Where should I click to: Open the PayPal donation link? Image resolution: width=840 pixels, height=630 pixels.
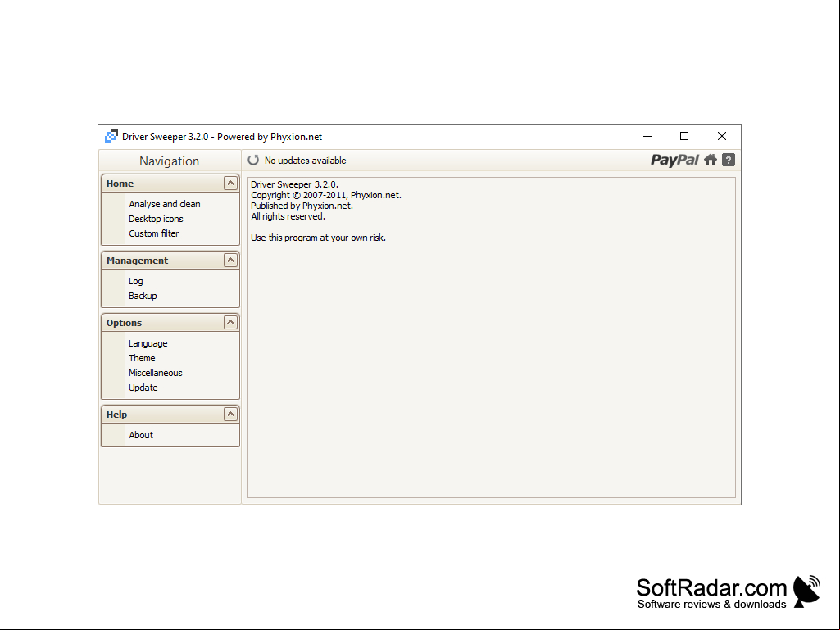tap(674, 161)
